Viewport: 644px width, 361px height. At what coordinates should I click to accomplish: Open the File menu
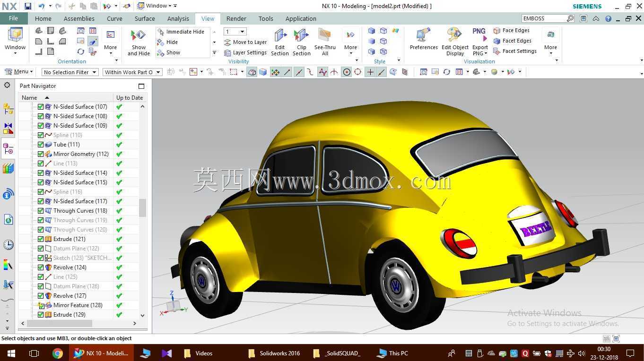13,18
